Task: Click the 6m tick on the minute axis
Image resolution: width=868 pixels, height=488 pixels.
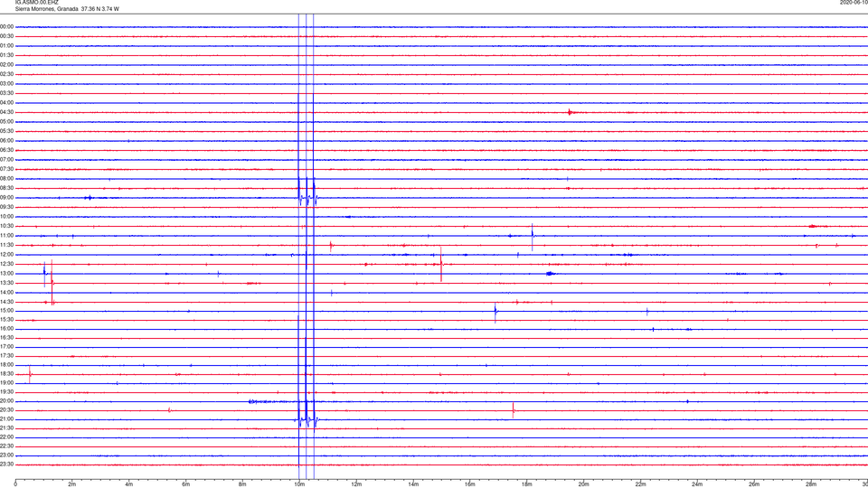Action: 186,484
